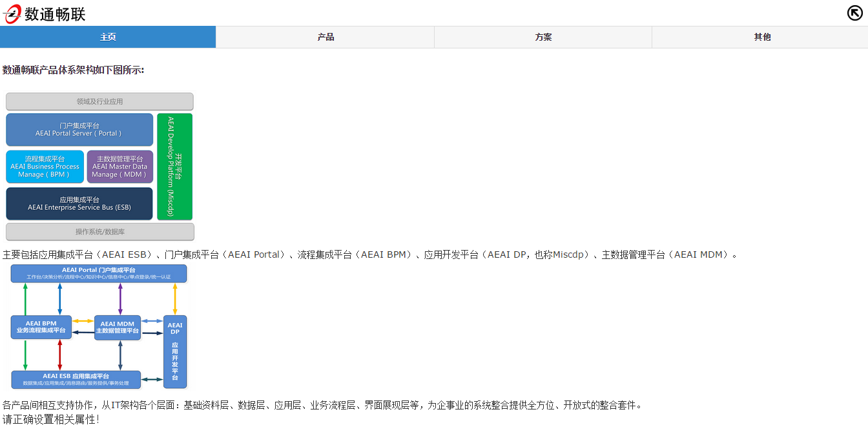
Task: Click the 应用集成平台 ESB block
Action: click(x=79, y=203)
